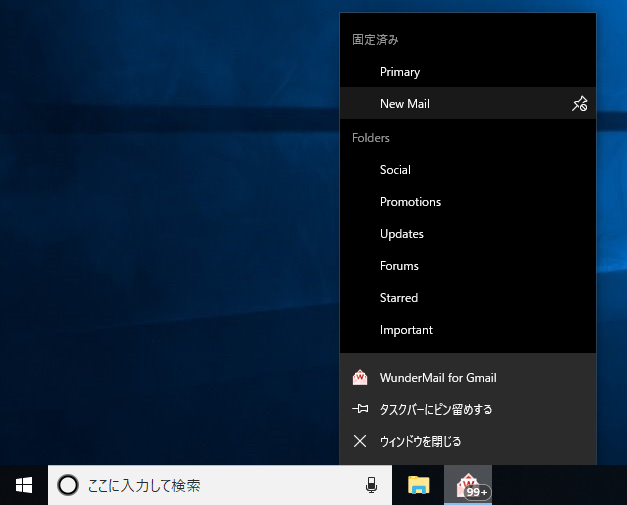The width and height of the screenshot is (627, 505).
Task: Unpin New Mail using the pin icon
Action: (x=579, y=104)
